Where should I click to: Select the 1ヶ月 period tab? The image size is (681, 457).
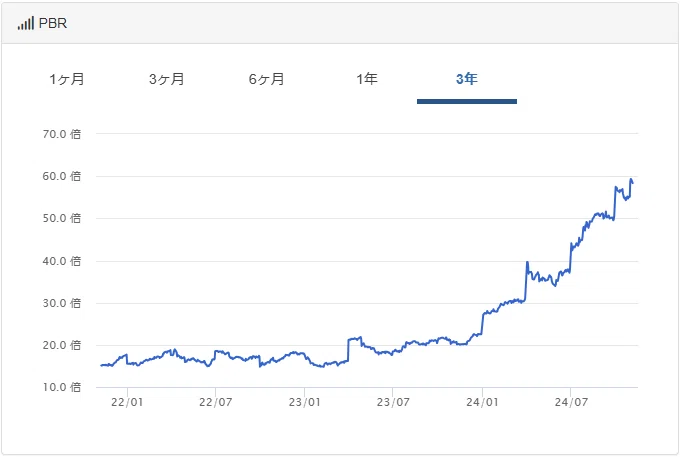66,79
